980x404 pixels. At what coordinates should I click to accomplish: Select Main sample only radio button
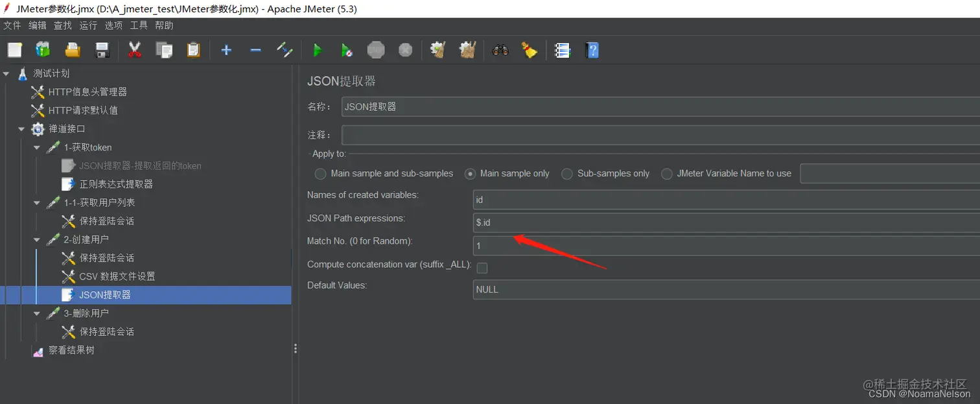pyautogui.click(x=469, y=174)
